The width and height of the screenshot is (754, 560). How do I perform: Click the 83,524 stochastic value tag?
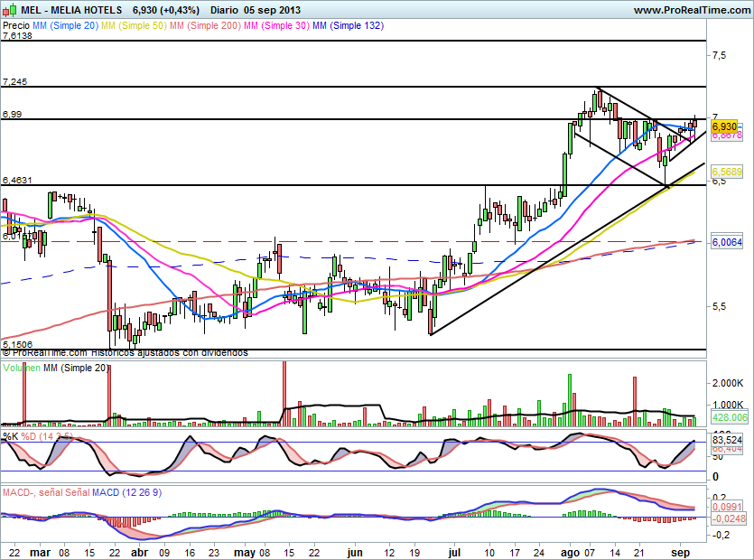click(x=727, y=440)
